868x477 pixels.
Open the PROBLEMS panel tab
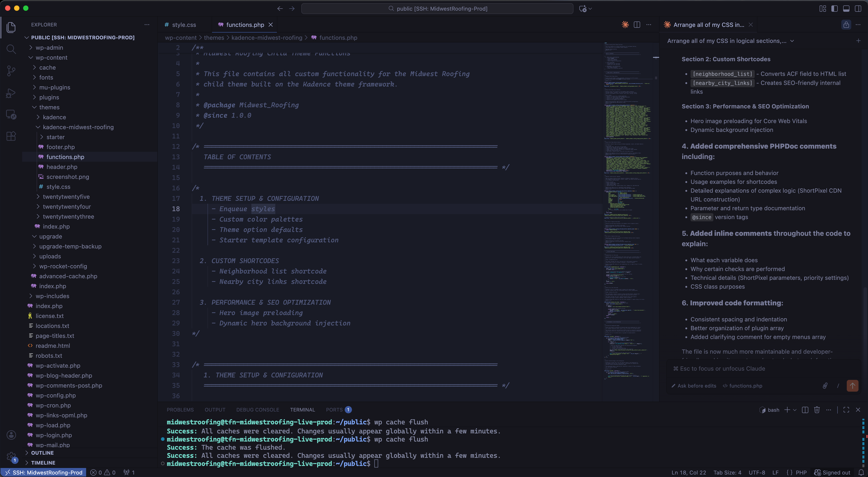pyautogui.click(x=180, y=410)
